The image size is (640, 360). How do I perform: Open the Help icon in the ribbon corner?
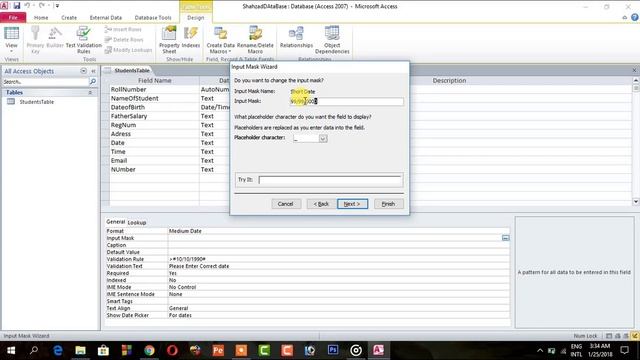tap(635, 17)
